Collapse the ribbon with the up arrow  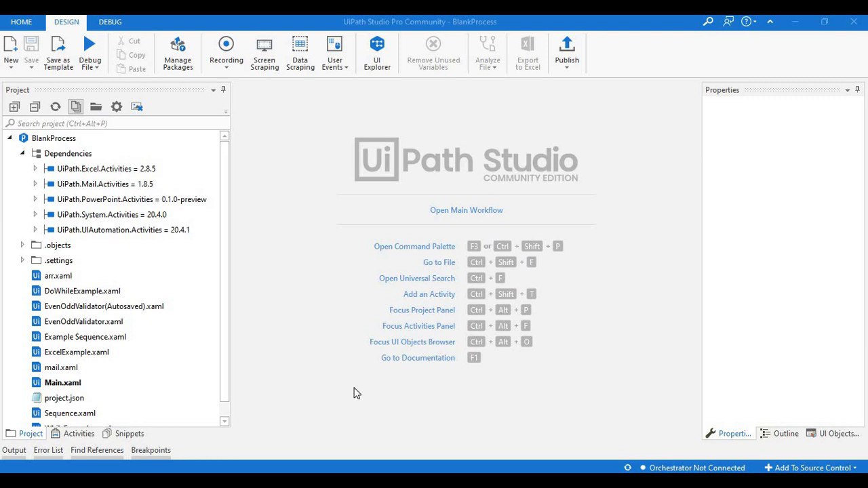[x=770, y=22]
